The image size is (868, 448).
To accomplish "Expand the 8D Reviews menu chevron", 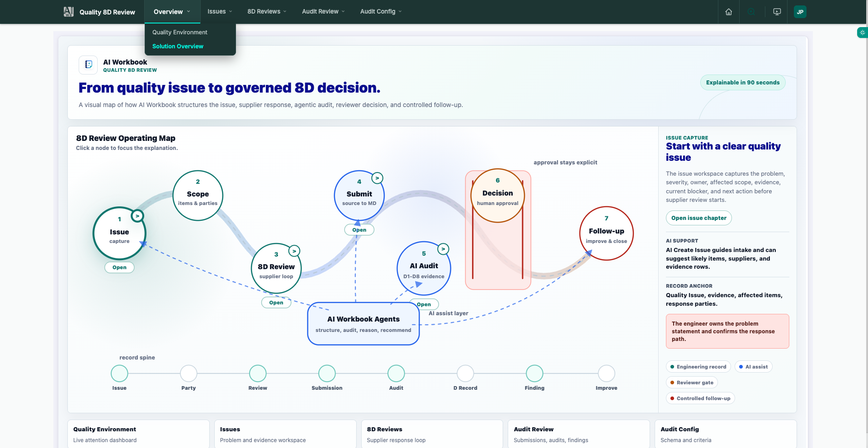I will [x=285, y=12].
